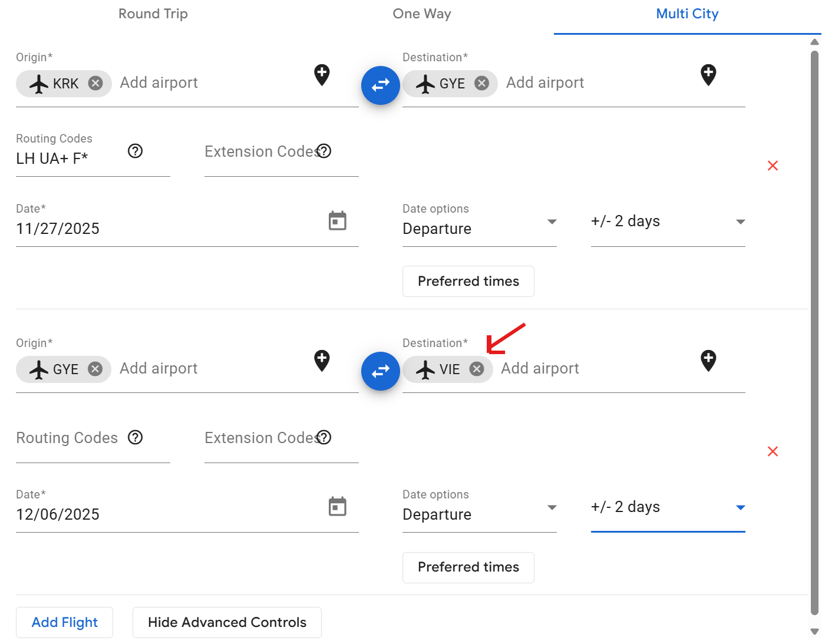Click Hide Advanced Controls button
This screenshot has width=835, height=644.
pos(227,622)
